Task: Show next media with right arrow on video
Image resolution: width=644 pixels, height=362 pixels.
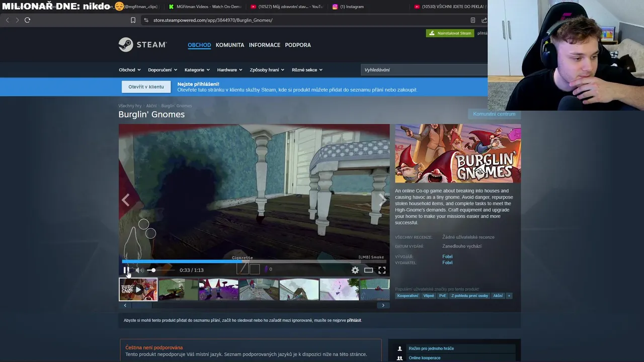Action: [x=382, y=200]
